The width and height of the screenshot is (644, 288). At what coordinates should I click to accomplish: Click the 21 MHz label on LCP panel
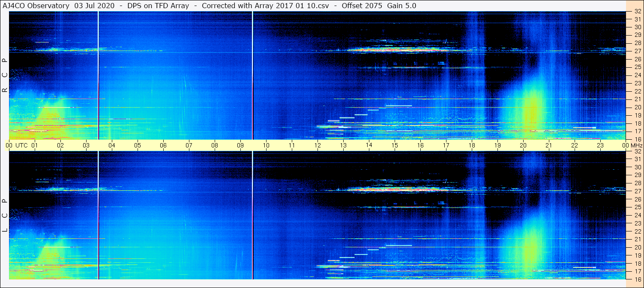637,239
